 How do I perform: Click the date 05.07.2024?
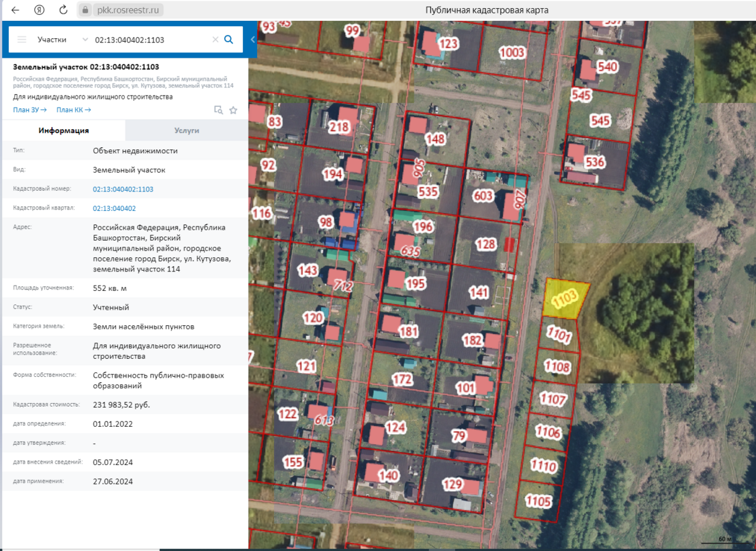pyautogui.click(x=113, y=462)
